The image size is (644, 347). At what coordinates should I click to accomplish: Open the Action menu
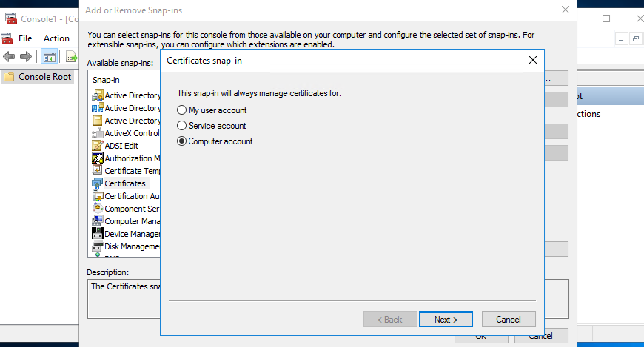[x=56, y=38]
